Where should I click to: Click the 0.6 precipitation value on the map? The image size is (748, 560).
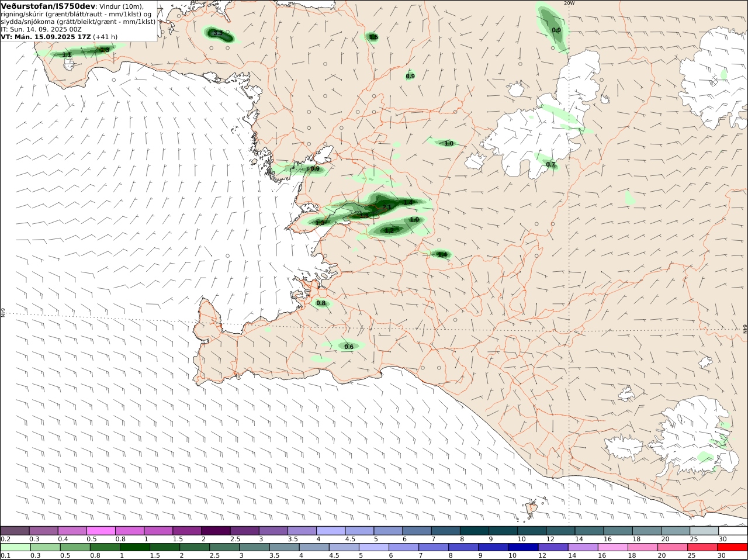349,347
